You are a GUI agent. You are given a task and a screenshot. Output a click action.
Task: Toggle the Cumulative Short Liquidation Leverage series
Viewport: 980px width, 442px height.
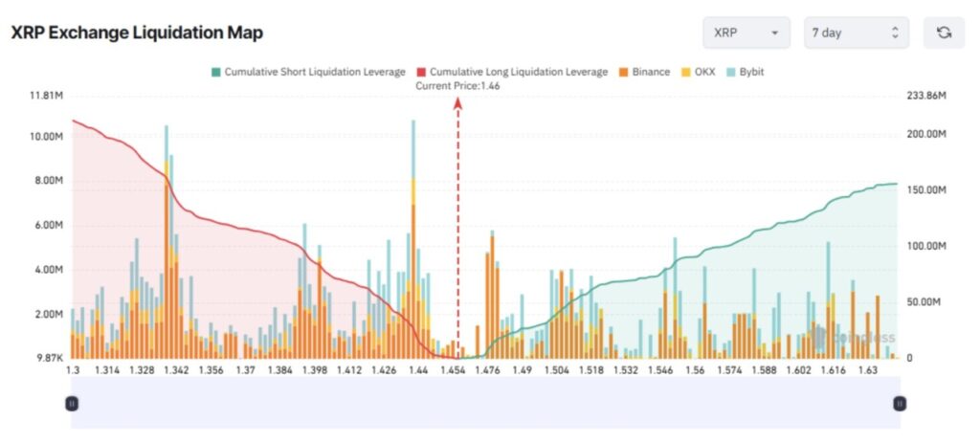pos(315,72)
